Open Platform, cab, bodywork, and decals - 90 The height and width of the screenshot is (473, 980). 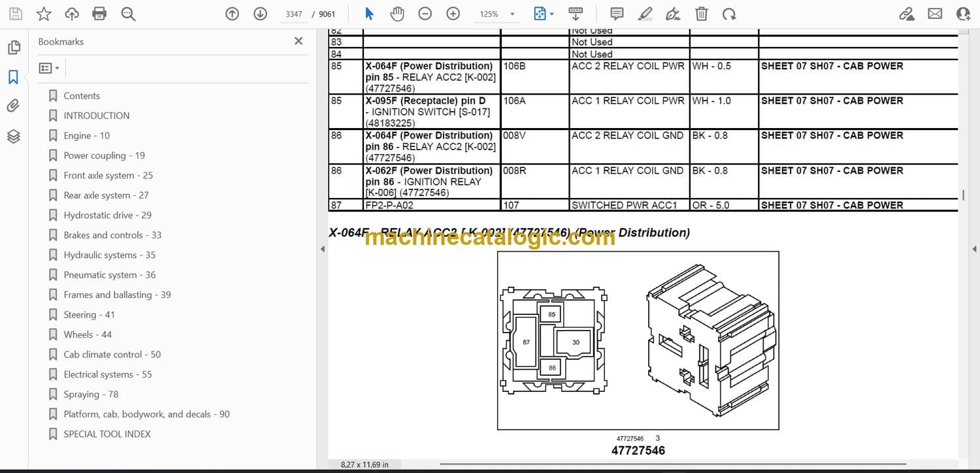click(x=147, y=414)
